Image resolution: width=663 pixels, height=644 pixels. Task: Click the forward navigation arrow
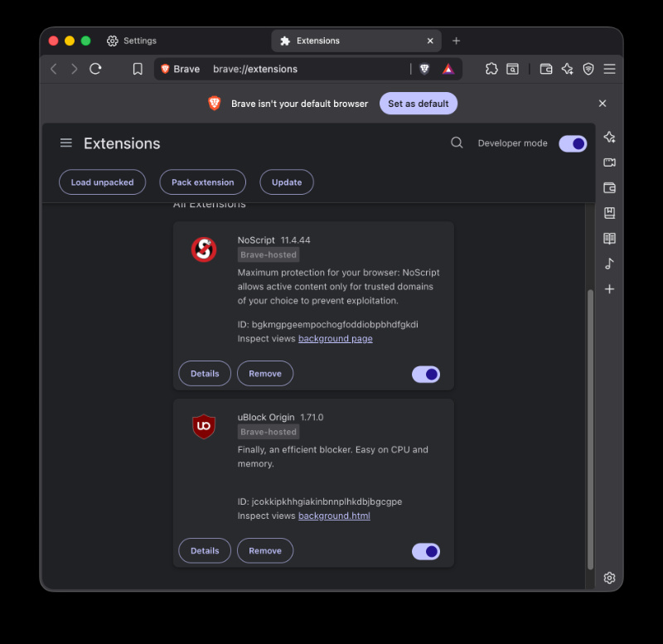point(74,69)
